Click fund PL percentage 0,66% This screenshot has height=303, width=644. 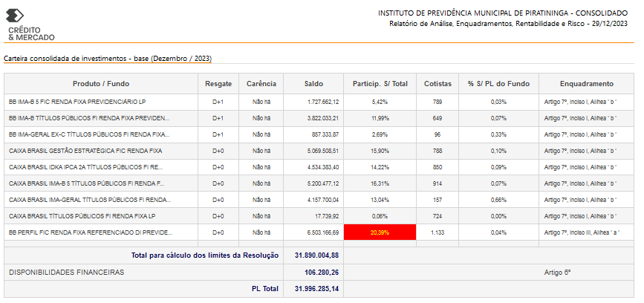point(498,200)
